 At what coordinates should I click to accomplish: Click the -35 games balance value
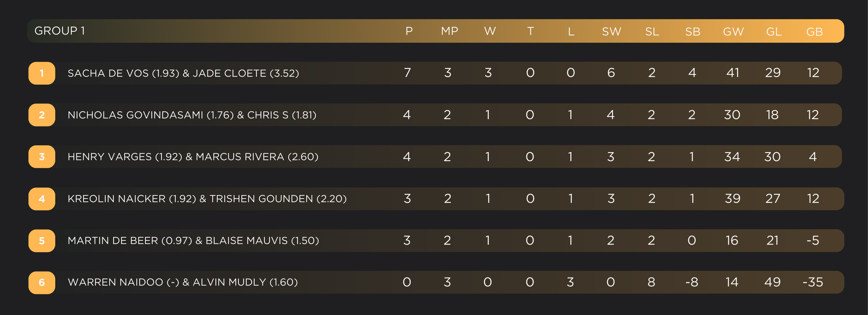pyautogui.click(x=812, y=282)
